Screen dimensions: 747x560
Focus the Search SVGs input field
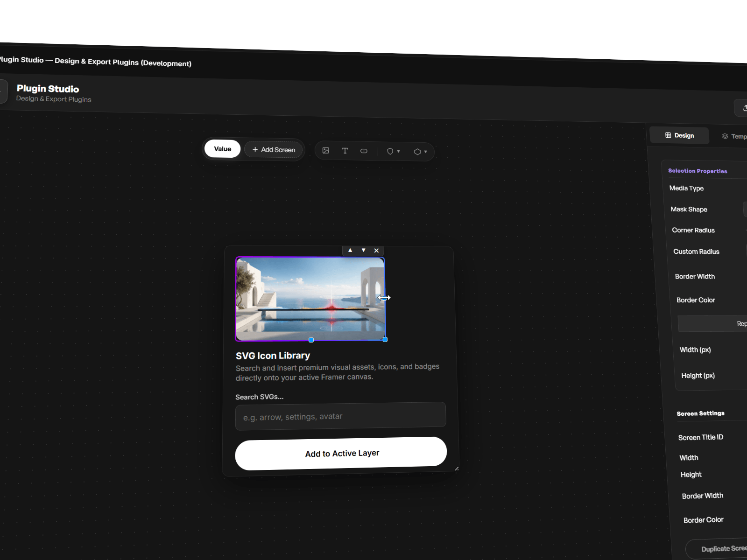click(x=341, y=416)
